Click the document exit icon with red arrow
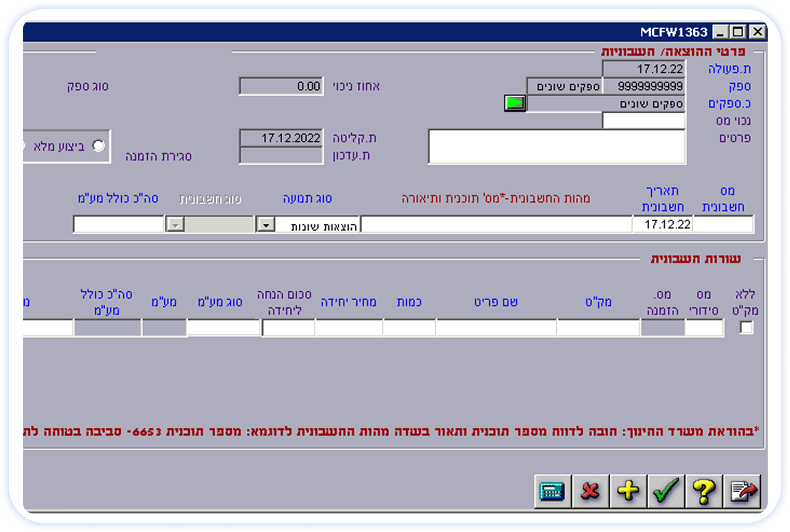 pyautogui.click(x=743, y=491)
